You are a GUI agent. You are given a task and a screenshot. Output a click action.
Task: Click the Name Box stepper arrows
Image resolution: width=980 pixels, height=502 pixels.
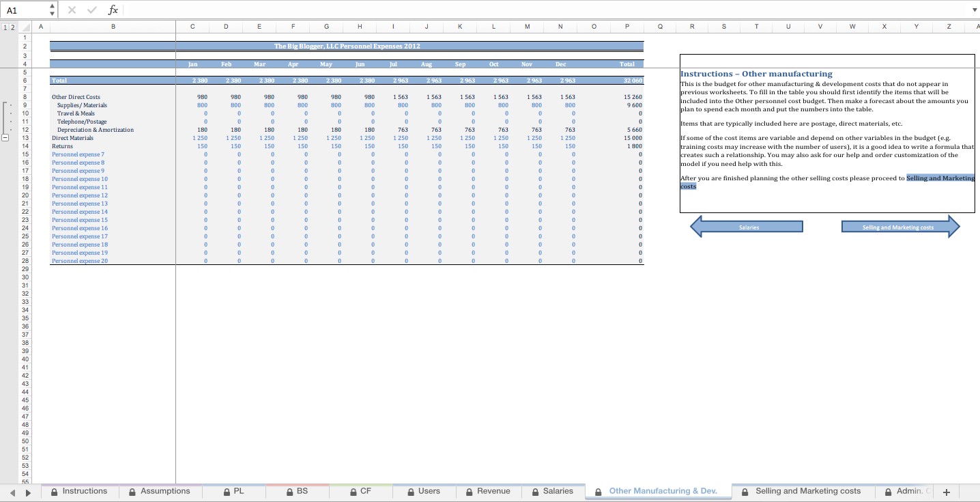point(53,10)
